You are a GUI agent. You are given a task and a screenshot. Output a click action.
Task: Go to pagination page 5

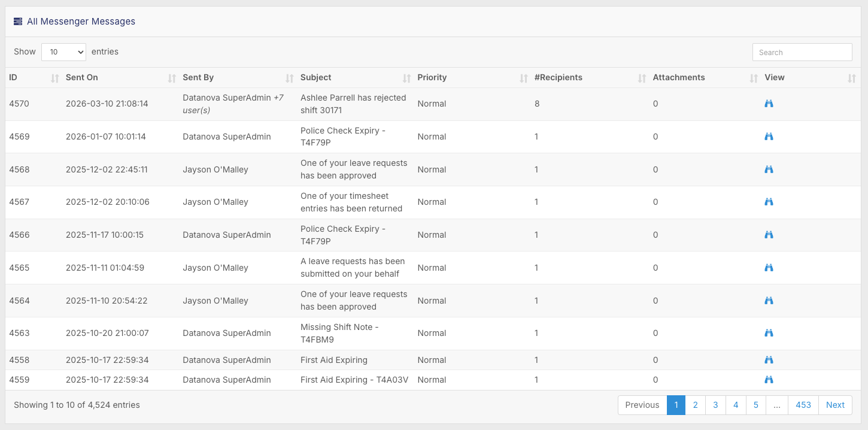pyautogui.click(x=756, y=405)
